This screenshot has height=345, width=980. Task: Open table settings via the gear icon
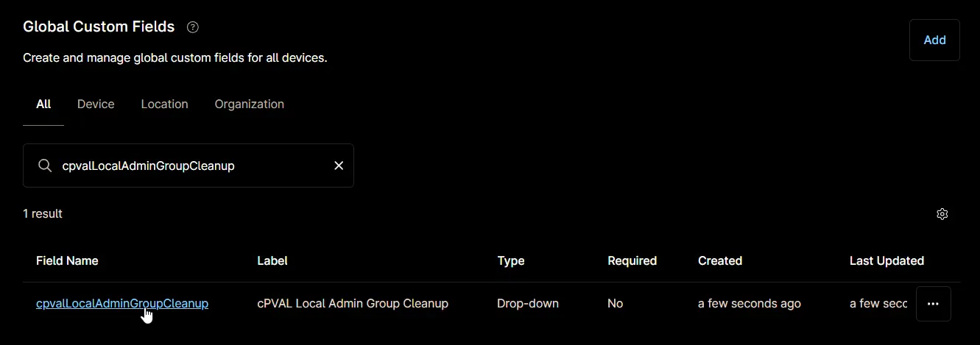coord(942,214)
